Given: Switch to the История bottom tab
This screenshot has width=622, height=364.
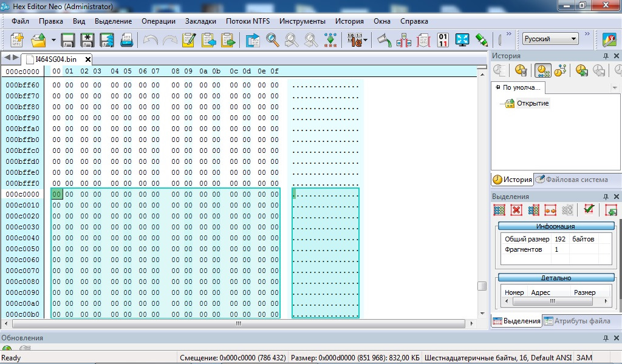Looking at the screenshot, I should (513, 180).
